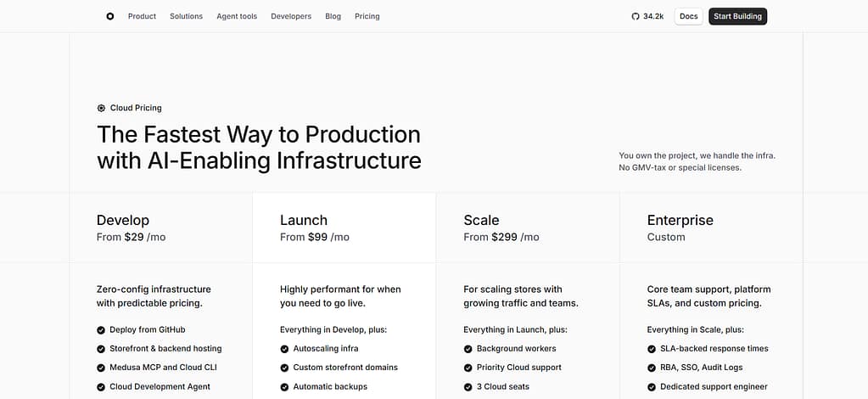Click the text Everything in Scale, plus:

pos(695,329)
